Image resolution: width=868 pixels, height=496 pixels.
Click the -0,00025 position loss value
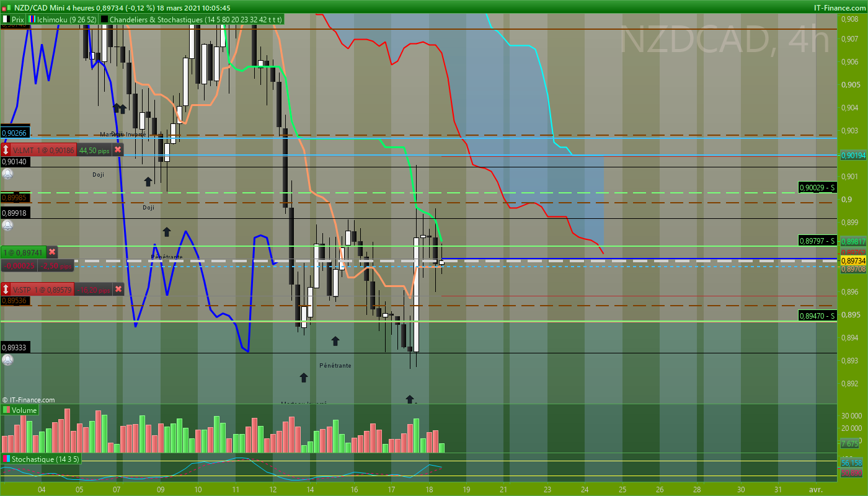coord(19,266)
